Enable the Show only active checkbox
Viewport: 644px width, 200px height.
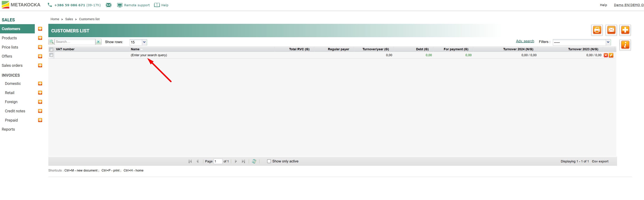[269, 161]
